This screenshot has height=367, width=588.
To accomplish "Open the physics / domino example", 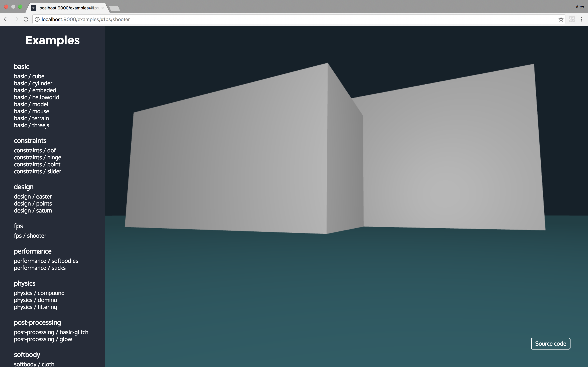I will point(36,300).
